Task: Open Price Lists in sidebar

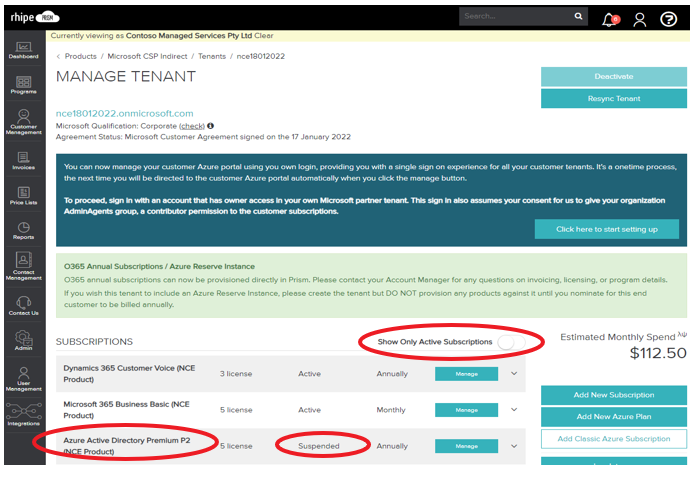Action: tap(24, 196)
